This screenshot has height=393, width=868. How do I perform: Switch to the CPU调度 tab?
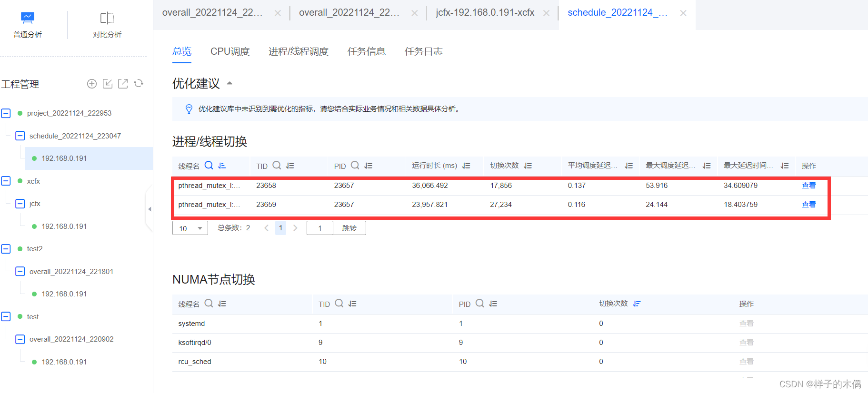pyautogui.click(x=230, y=51)
